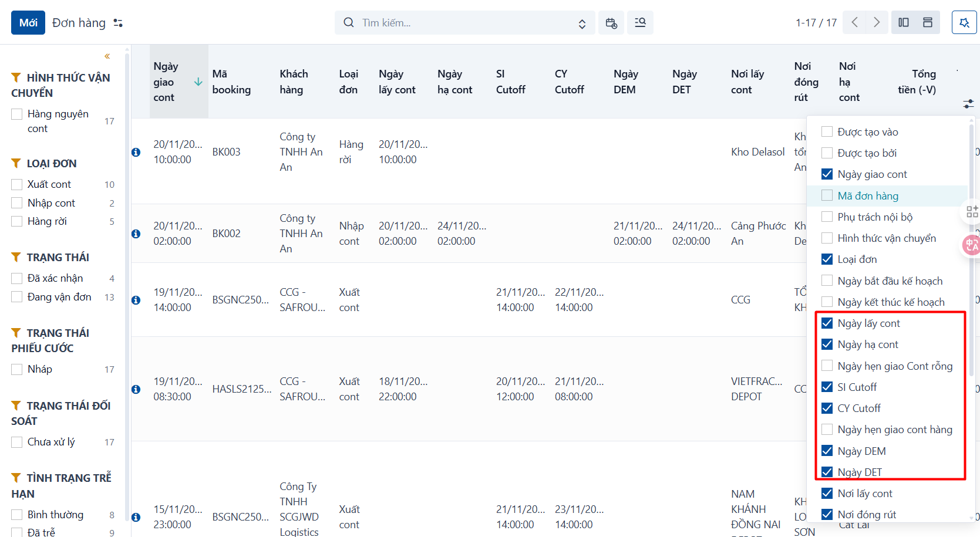Uncheck the Ngày DEM column option
Screen dimensions: 980x537
(x=827, y=451)
